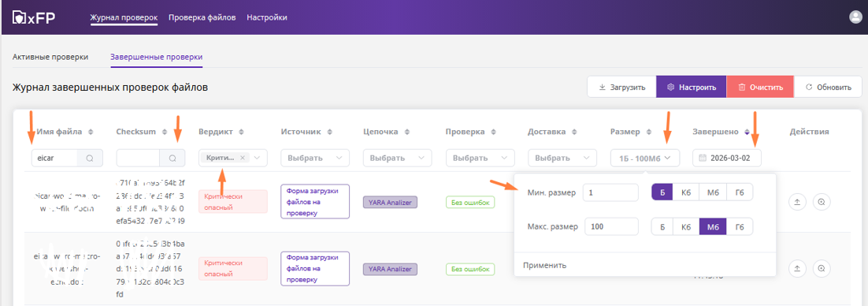This screenshot has width=868, height=306.
Task: Open the user profile avatar
Action: [855, 17]
